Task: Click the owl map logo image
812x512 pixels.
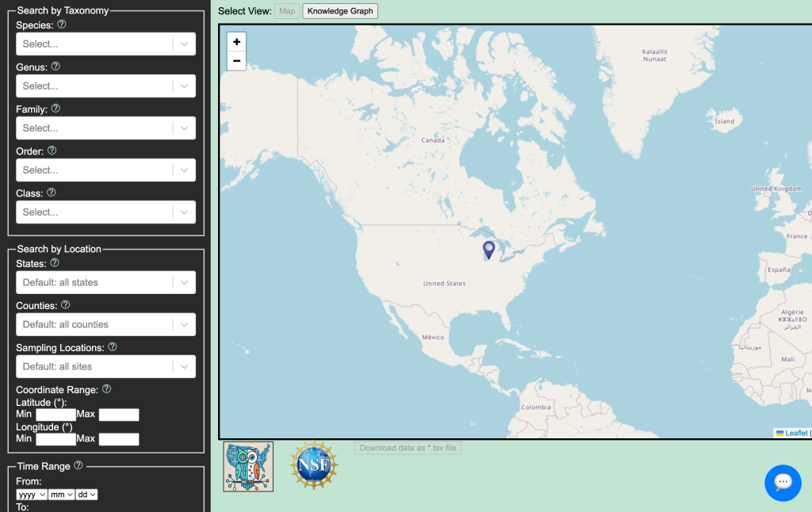Action: click(x=248, y=467)
